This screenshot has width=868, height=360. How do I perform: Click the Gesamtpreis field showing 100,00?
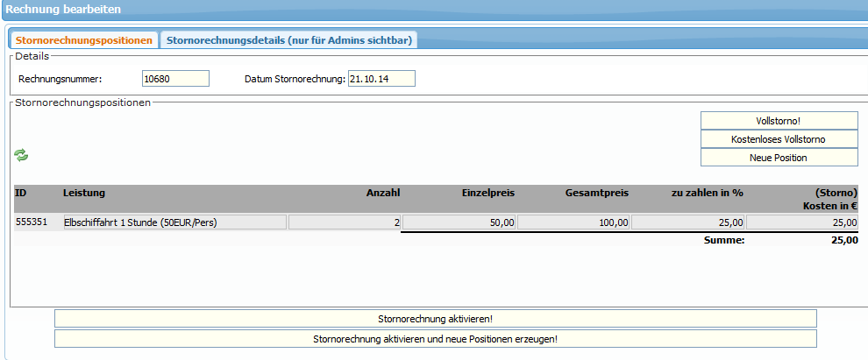[573, 222]
